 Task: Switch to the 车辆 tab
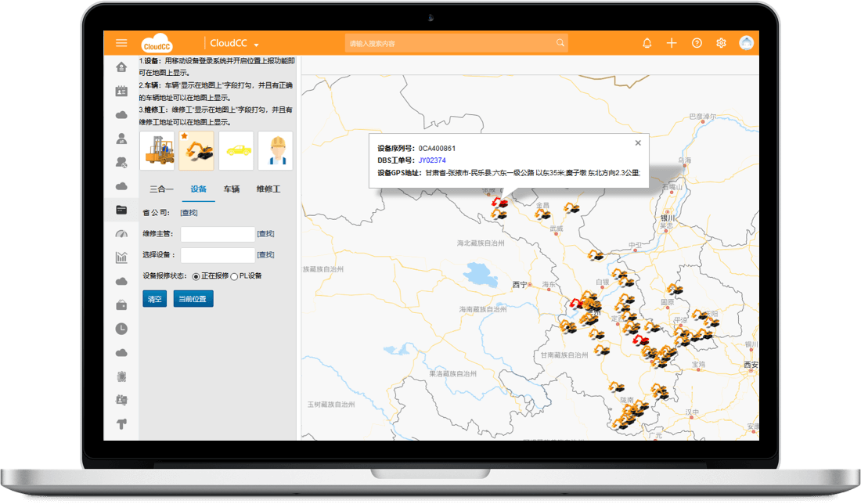tap(232, 189)
